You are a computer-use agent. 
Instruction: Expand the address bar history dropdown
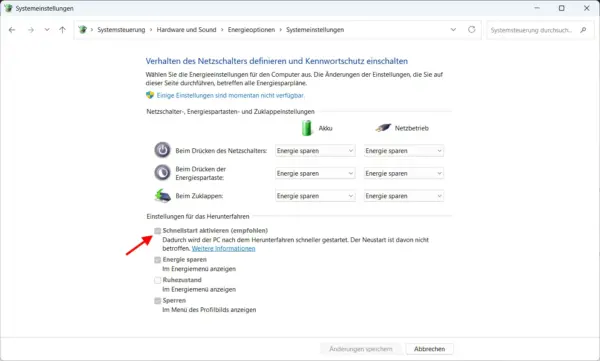click(x=453, y=29)
